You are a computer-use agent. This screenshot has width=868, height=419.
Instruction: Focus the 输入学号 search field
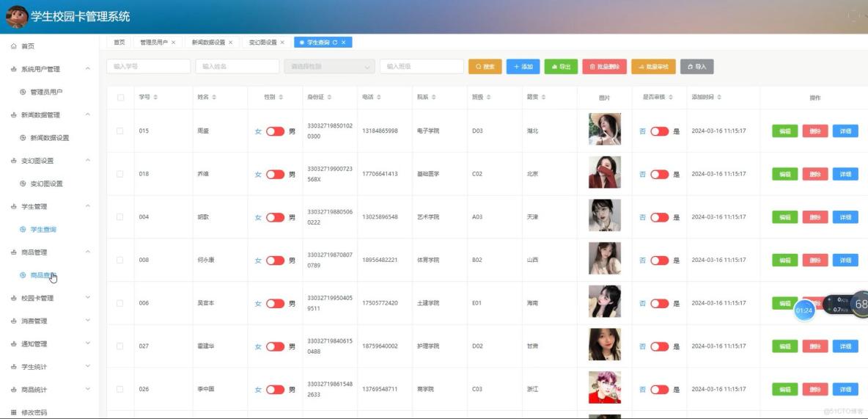(148, 67)
